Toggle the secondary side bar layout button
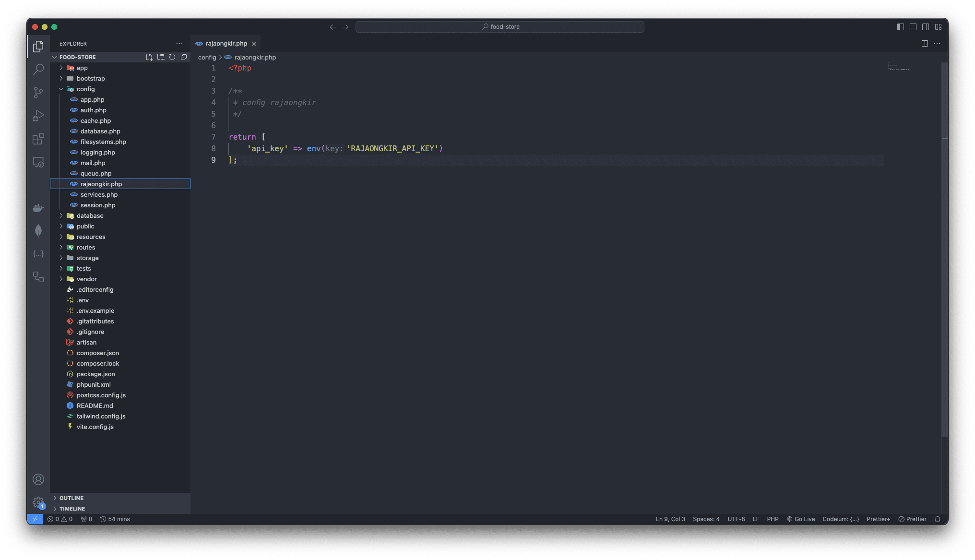The width and height of the screenshot is (975, 560). [926, 27]
